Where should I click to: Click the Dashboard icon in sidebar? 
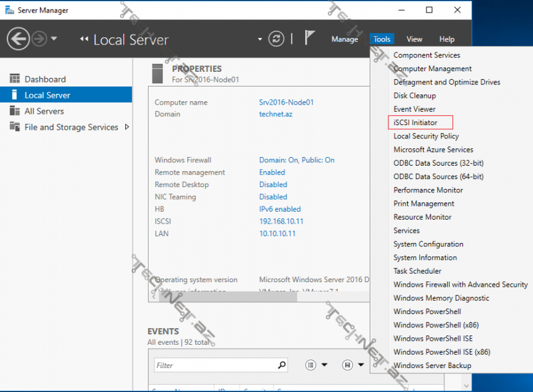[15, 79]
